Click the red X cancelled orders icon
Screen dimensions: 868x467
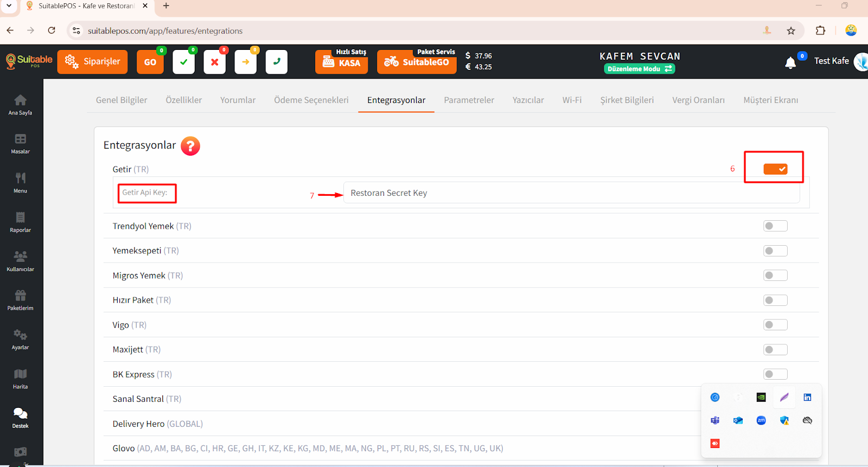click(x=214, y=62)
